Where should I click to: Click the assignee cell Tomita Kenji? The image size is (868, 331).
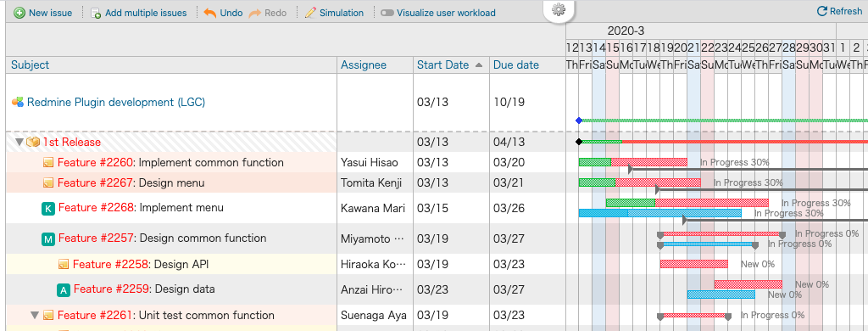(376, 182)
